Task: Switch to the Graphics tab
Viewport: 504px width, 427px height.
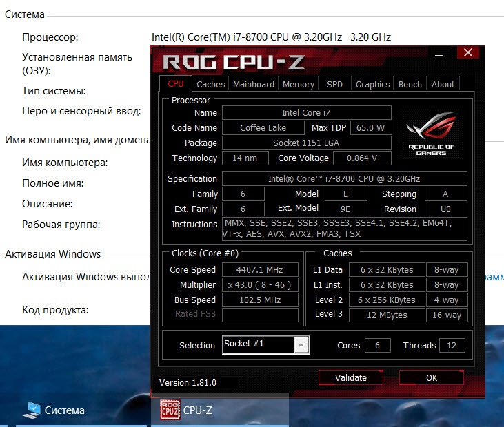Action: 372,84
